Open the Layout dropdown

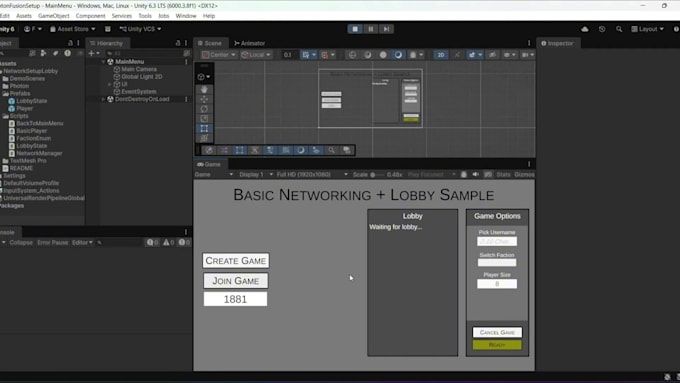click(647, 29)
